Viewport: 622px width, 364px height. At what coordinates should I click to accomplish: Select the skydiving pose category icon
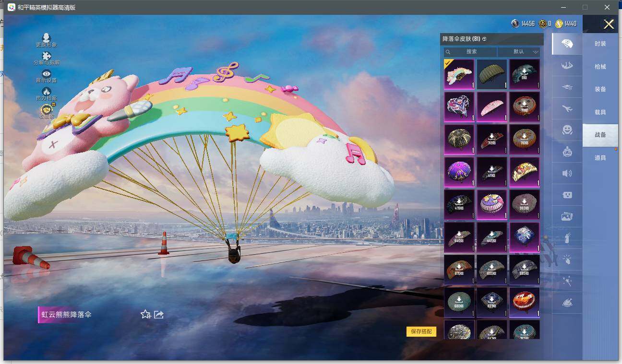tap(567, 66)
